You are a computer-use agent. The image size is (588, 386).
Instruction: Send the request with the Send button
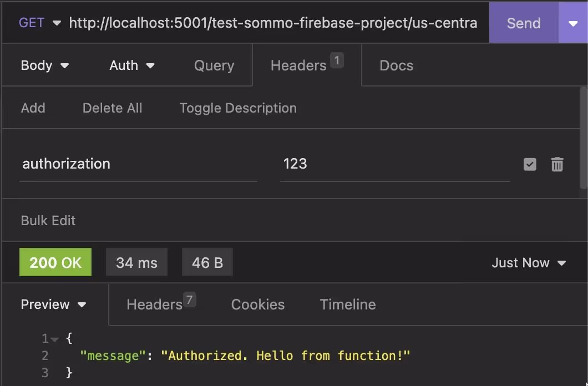pos(524,23)
